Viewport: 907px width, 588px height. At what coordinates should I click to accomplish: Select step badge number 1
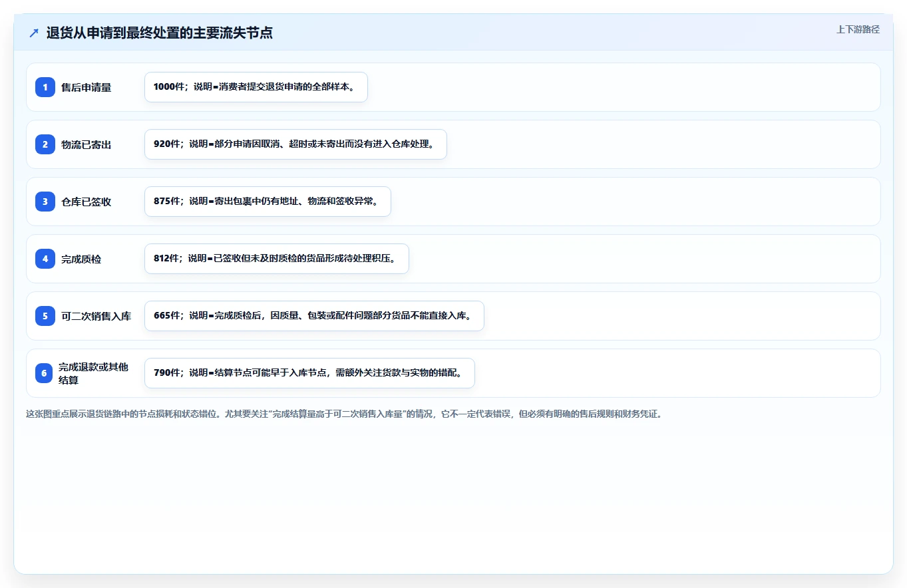tap(45, 87)
